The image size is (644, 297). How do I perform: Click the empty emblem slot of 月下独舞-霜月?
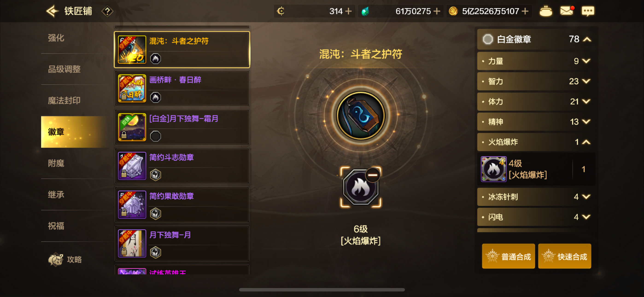click(155, 136)
